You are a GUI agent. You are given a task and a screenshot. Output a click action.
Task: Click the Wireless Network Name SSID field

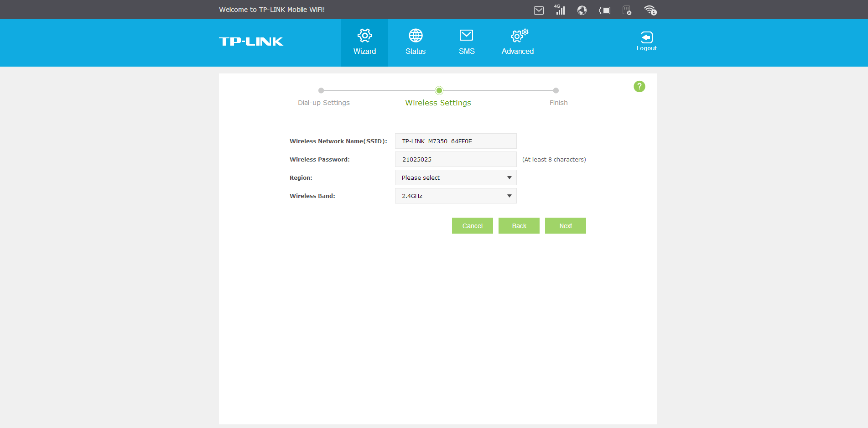455,141
